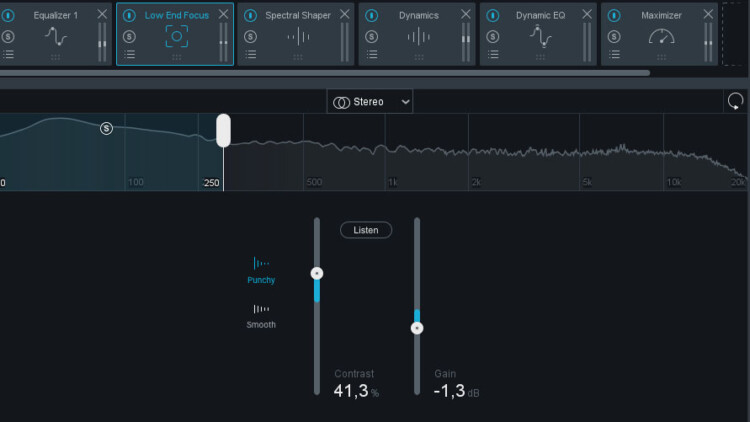Click the solo marker on the spectrum
Image resolution: width=750 pixels, height=422 pixels.
pyautogui.click(x=106, y=128)
